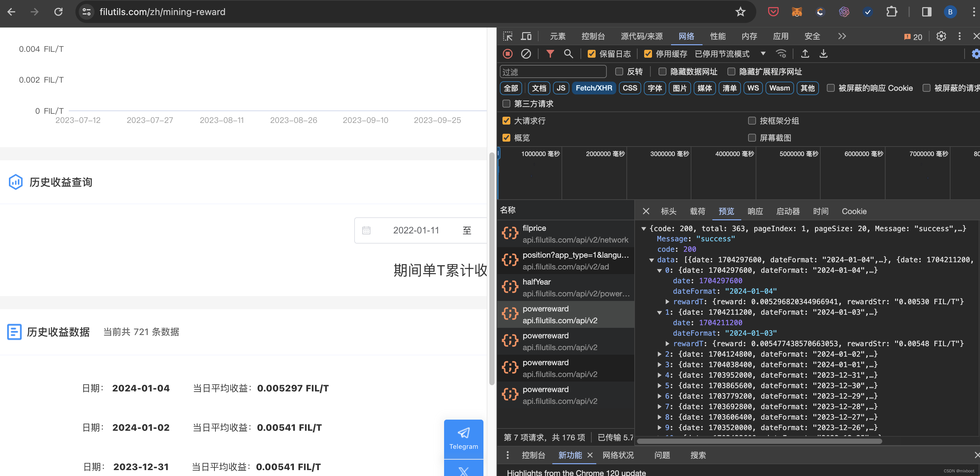Open the profile avatar B
The height and width of the screenshot is (476, 980).
coord(950,12)
